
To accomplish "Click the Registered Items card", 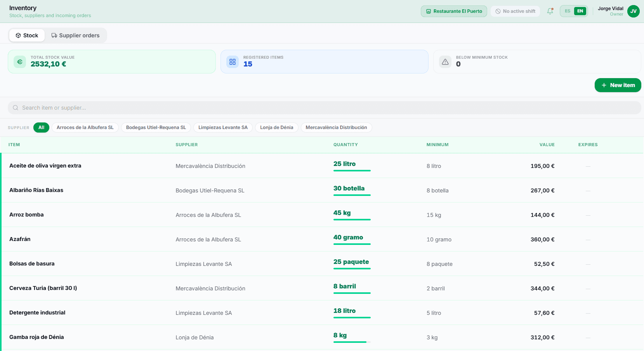I will pos(324,61).
